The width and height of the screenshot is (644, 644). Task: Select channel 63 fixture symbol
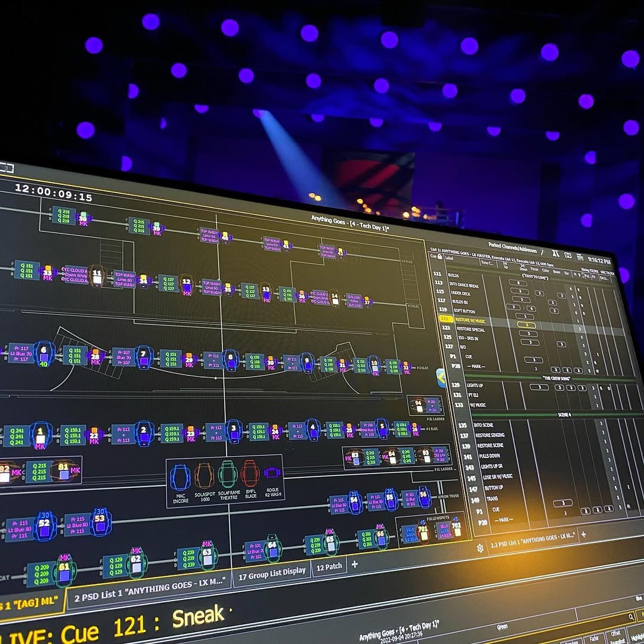(207, 556)
